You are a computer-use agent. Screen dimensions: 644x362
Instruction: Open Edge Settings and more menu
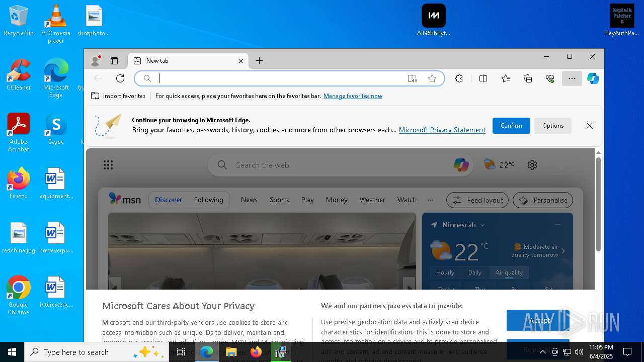click(572, 78)
